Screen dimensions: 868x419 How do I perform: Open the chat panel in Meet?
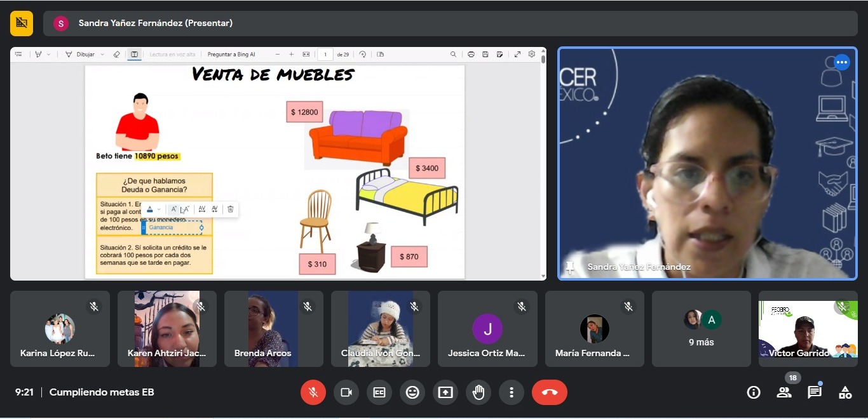(814, 392)
